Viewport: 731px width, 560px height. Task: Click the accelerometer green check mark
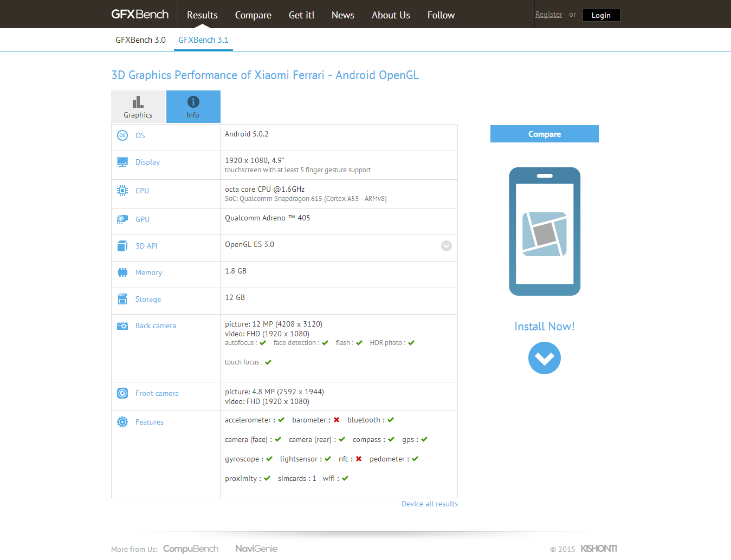[x=281, y=420]
